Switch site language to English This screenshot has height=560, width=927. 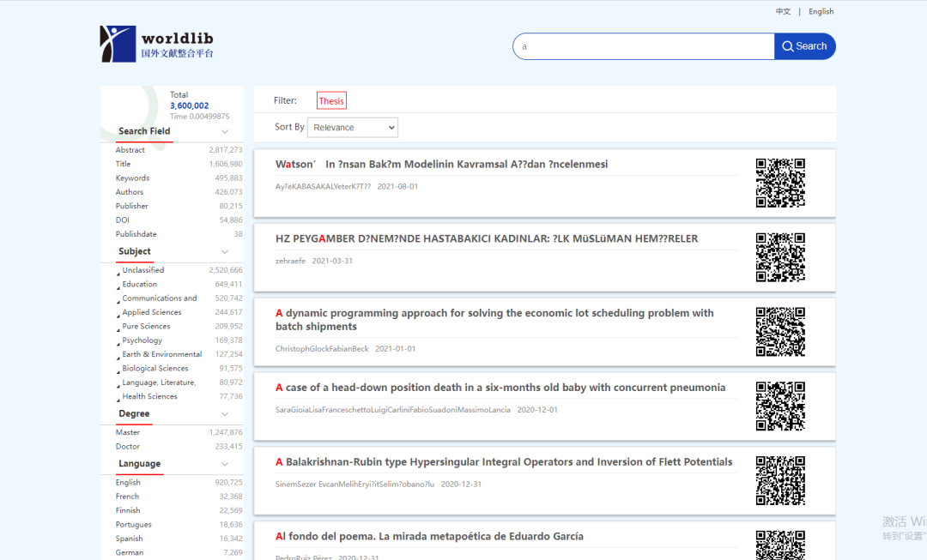coord(821,12)
